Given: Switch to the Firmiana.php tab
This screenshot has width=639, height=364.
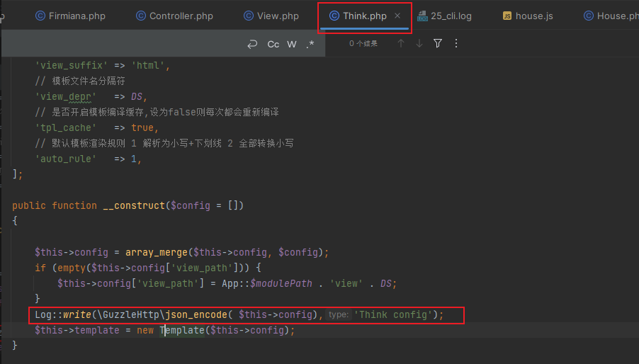Looking at the screenshot, I should coord(70,16).
